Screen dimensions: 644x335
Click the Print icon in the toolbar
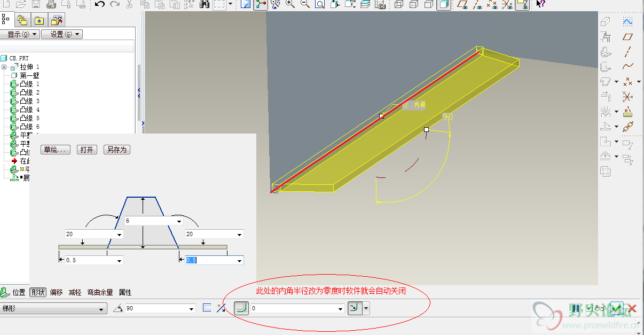click(51, 4)
